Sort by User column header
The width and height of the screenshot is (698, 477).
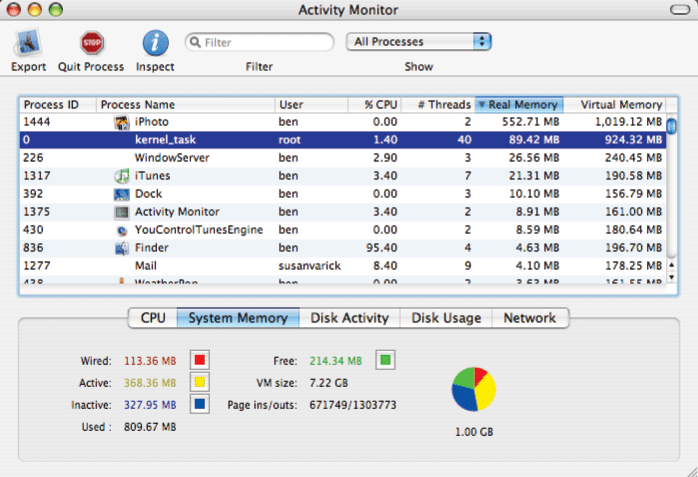click(x=311, y=105)
